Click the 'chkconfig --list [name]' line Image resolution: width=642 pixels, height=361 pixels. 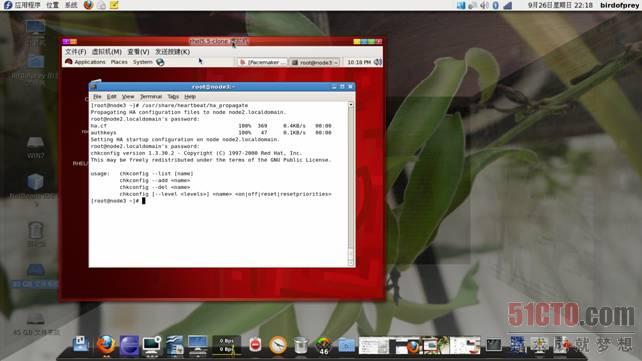tap(156, 174)
